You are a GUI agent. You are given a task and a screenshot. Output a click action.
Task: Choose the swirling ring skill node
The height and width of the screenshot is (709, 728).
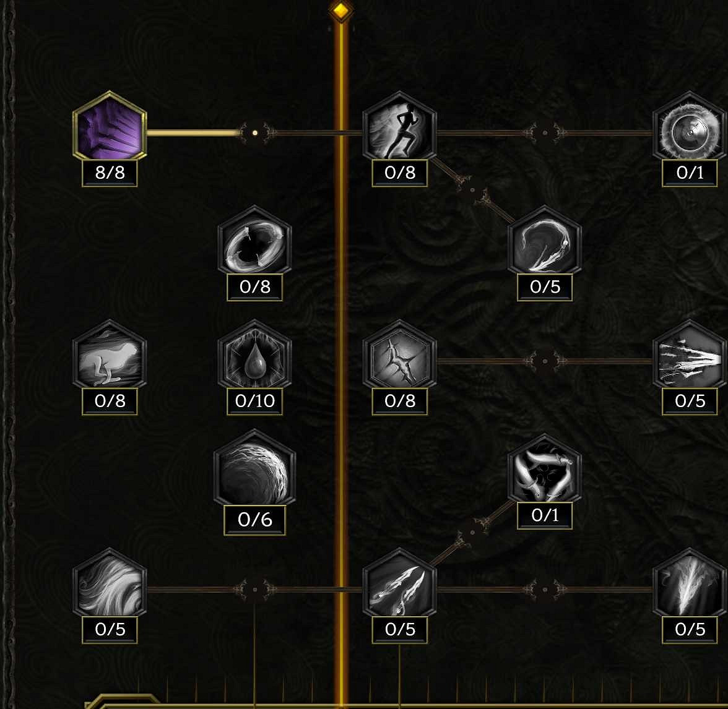[254, 241]
